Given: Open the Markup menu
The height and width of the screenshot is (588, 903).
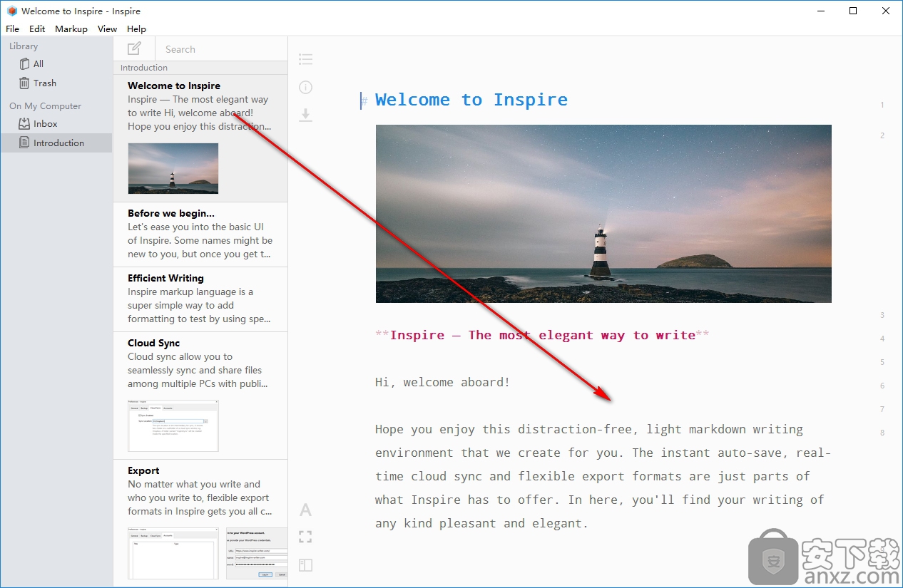Looking at the screenshot, I should point(71,29).
